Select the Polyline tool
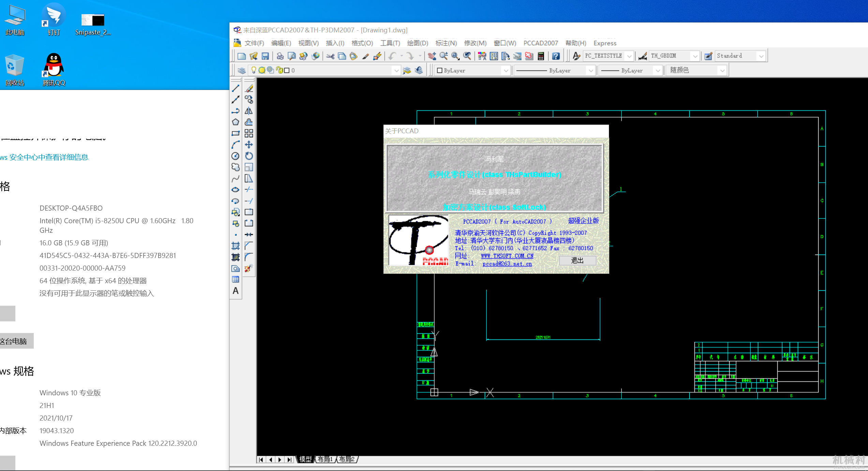 point(236,111)
